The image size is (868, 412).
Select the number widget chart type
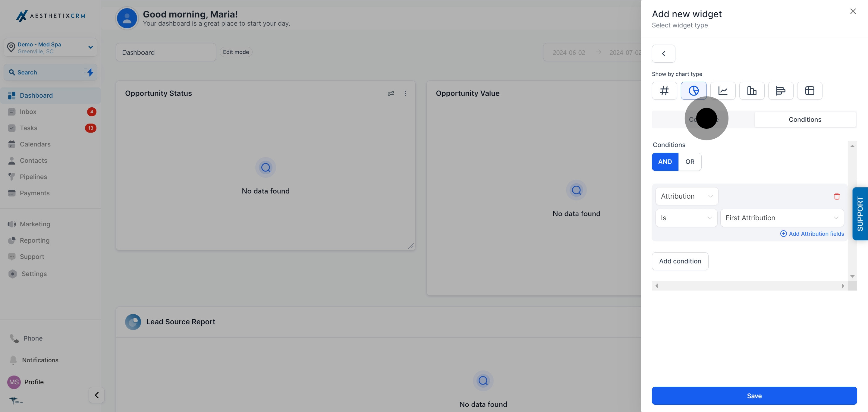click(x=664, y=91)
